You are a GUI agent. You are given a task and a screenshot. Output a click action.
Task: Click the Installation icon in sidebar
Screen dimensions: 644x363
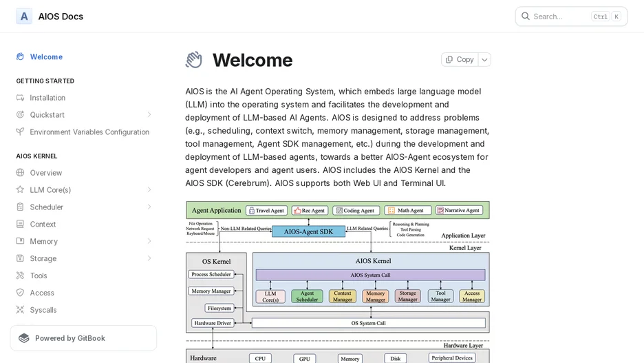tap(20, 97)
